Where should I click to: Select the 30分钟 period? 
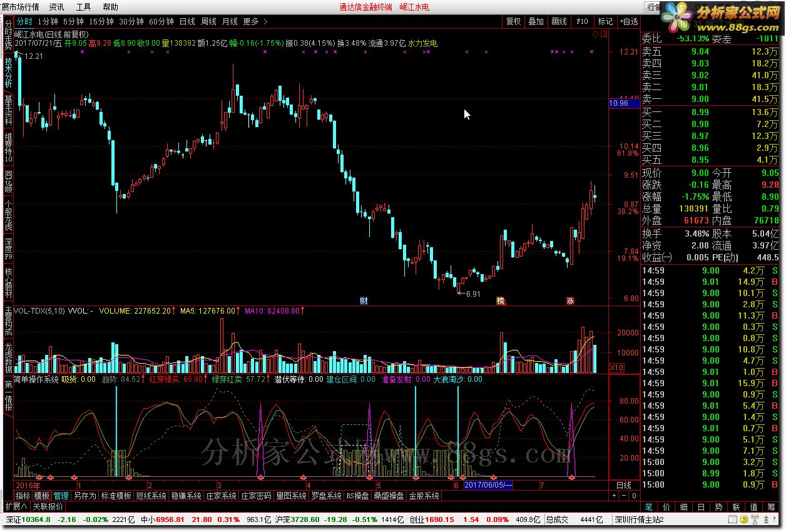tap(131, 21)
